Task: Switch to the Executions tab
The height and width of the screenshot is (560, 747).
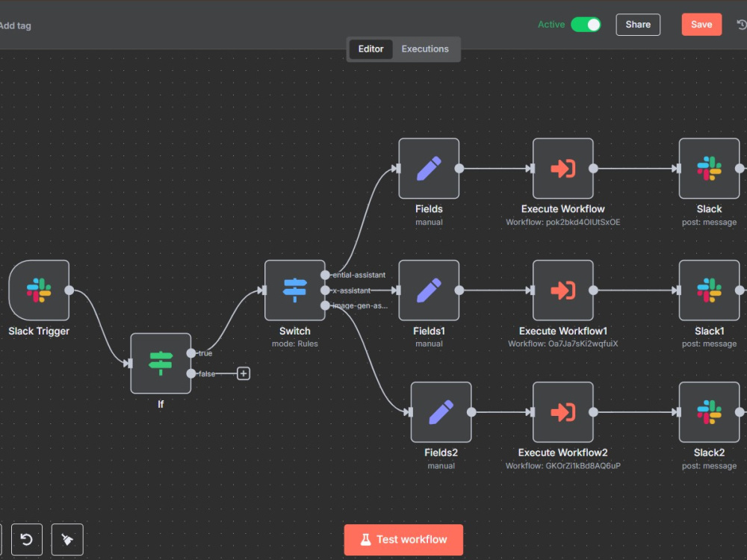Action: 425,49
